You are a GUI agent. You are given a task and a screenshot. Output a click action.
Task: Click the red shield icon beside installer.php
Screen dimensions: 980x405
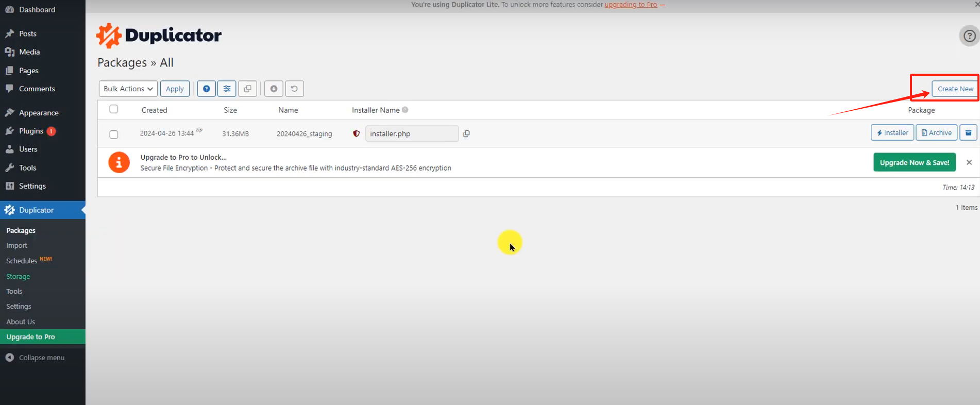(x=356, y=133)
